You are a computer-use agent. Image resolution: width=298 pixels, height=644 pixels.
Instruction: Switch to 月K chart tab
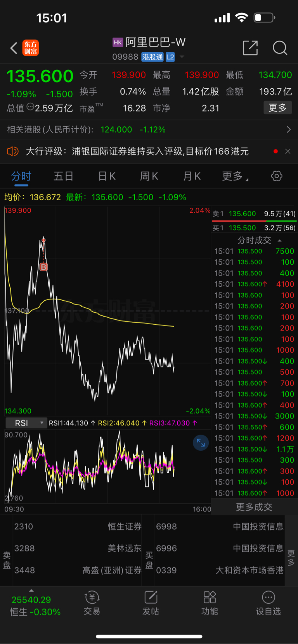tap(192, 176)
